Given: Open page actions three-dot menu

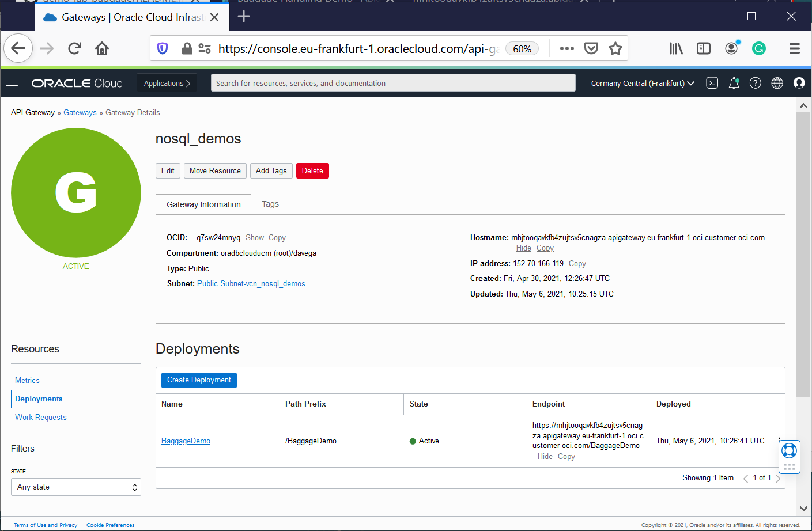Looking at the screenshot, I should [567, 48].
